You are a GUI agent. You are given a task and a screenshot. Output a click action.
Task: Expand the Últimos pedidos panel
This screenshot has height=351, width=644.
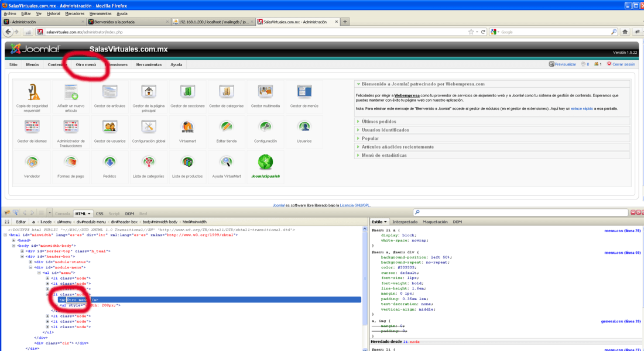click(492, 122)
